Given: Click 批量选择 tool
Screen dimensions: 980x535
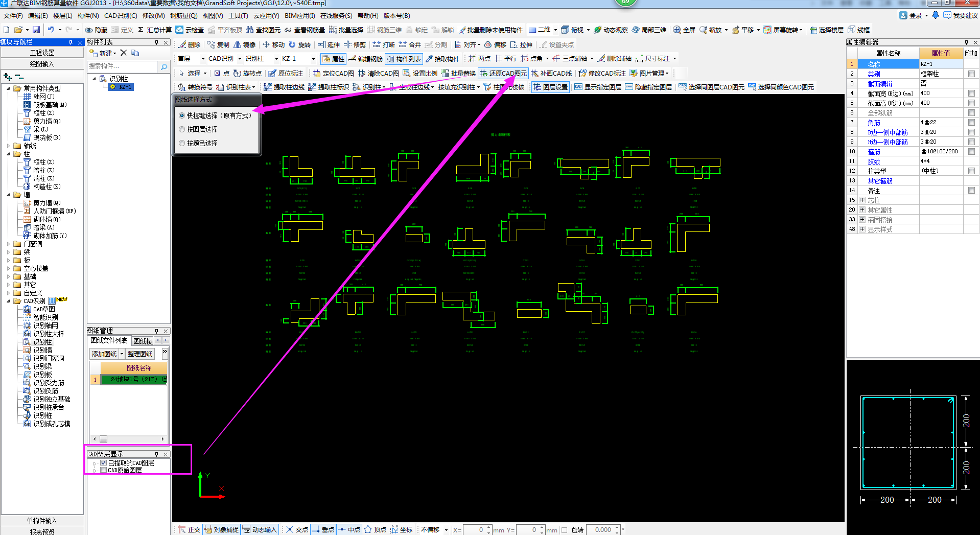Looking at the screenshot, I should [x=346, y=30].
